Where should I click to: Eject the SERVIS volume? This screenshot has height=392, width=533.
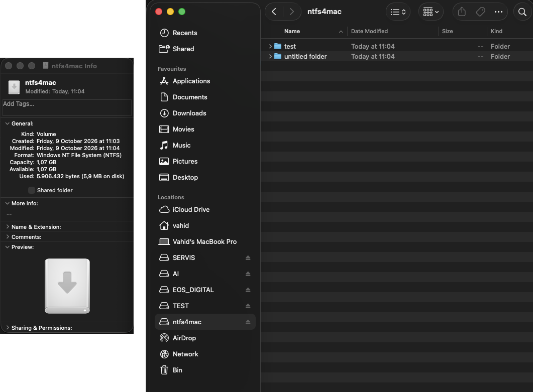coord(248,258)
